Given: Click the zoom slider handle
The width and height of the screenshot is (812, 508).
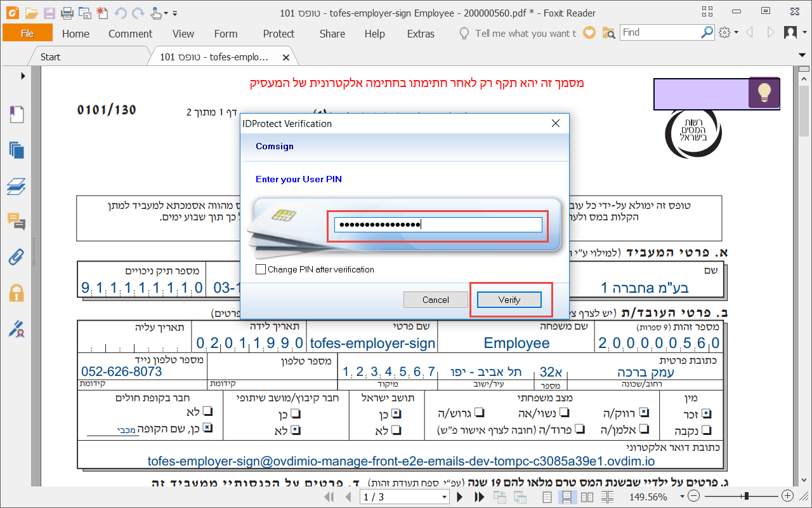Looking at the screenshot, I should point(747,496).
